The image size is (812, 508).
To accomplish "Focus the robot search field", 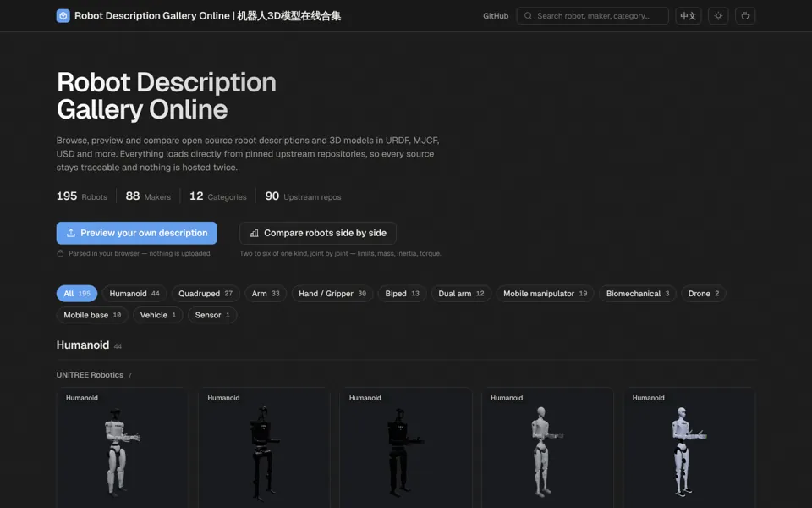I will coord(592,15).
